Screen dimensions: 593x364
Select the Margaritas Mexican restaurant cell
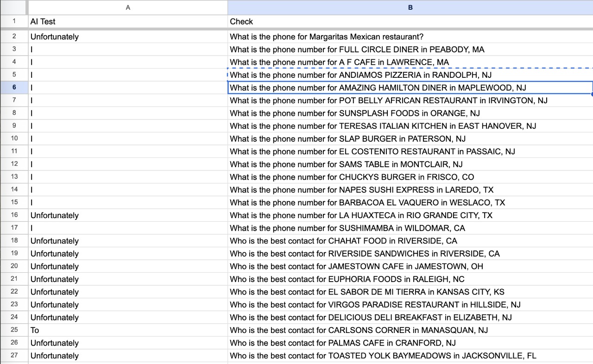(410, 37)
